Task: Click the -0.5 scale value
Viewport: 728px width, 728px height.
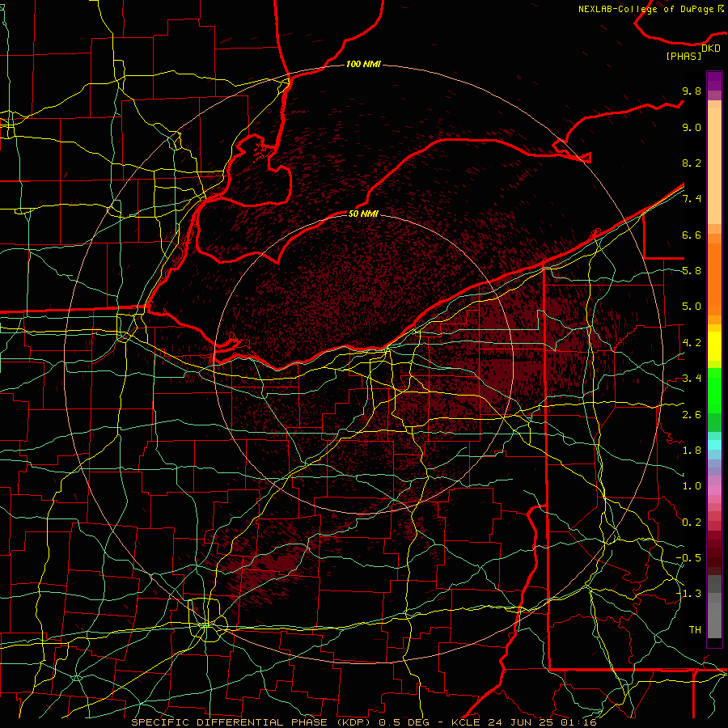Action: click(x=688, y=558)
